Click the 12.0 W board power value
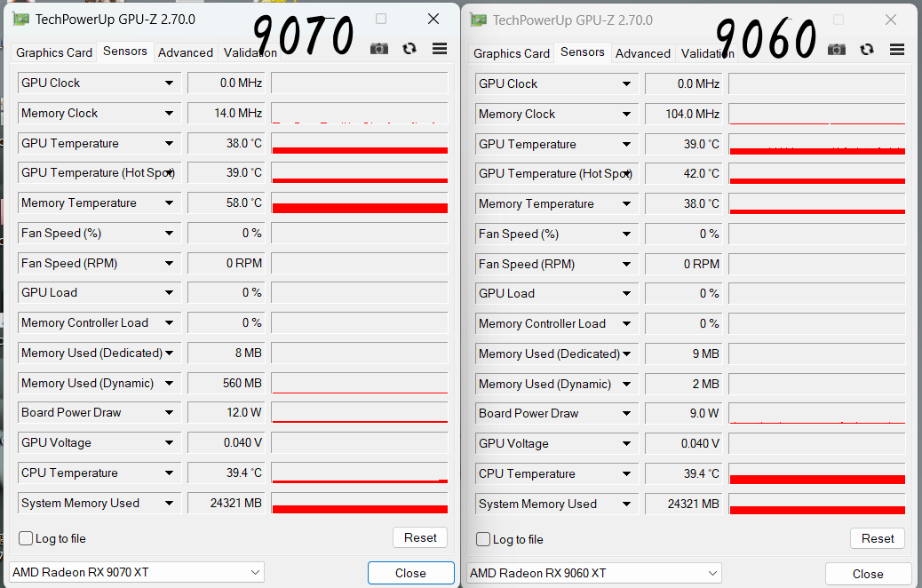The height and width of the screenshot is (588, 922). 227,412
